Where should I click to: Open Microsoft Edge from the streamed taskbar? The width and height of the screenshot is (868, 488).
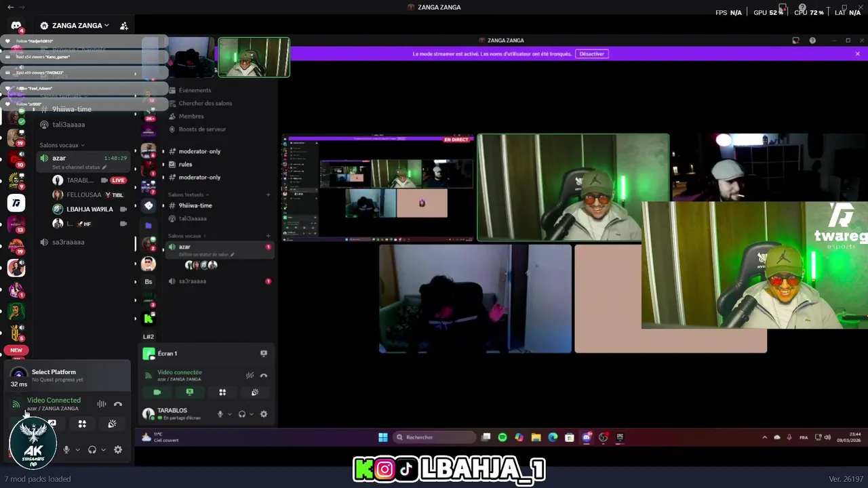point(553,437)
